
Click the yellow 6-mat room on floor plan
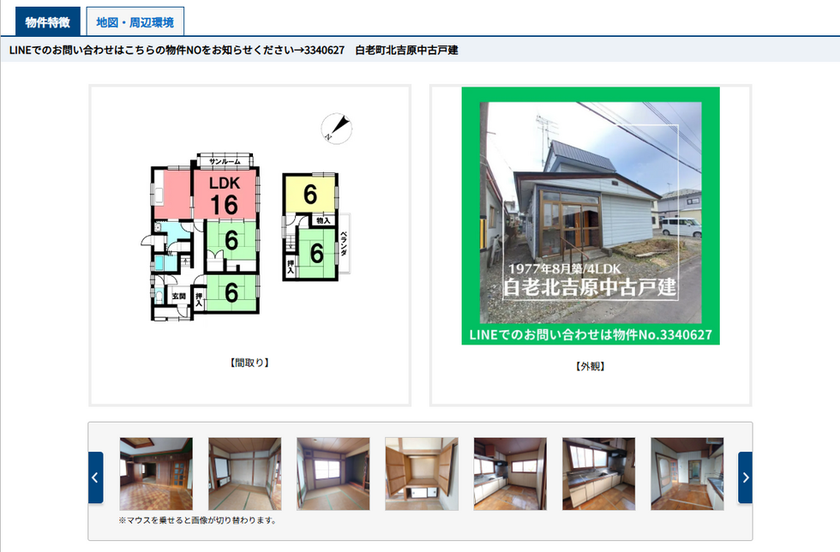tap(310, 194)
